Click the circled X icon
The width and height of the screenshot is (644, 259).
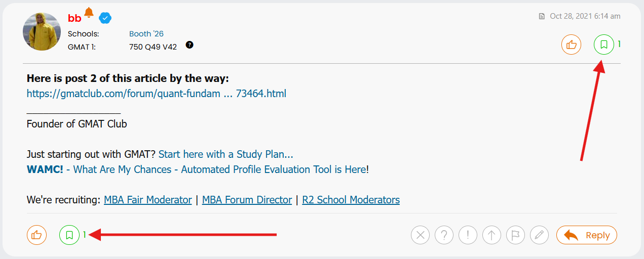click(420, 235)
